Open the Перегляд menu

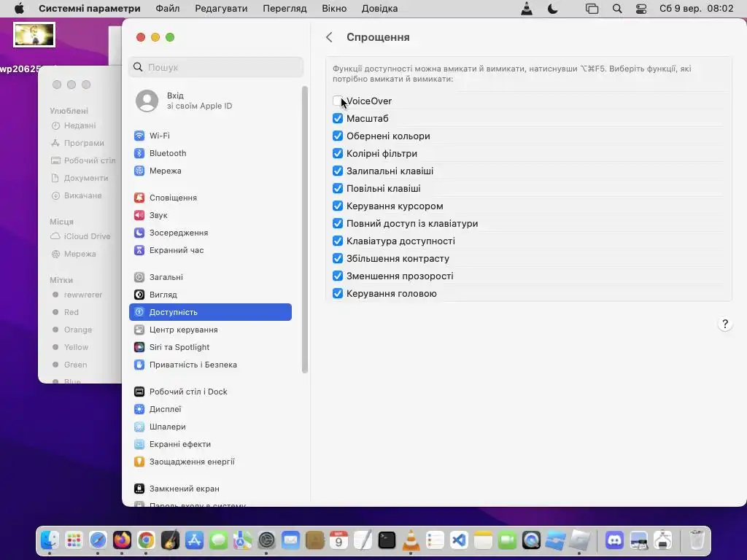click(x=285, y=9)
